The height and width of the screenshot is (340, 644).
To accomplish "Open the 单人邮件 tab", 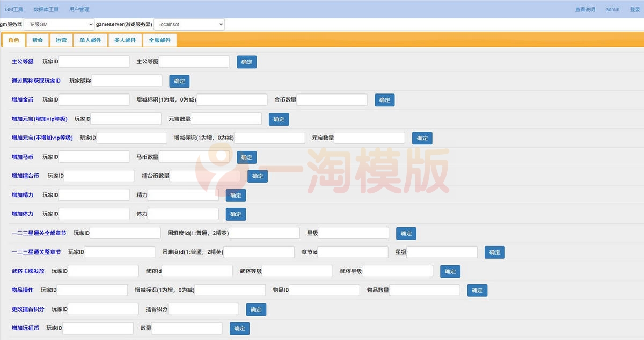I will [90, 40].
